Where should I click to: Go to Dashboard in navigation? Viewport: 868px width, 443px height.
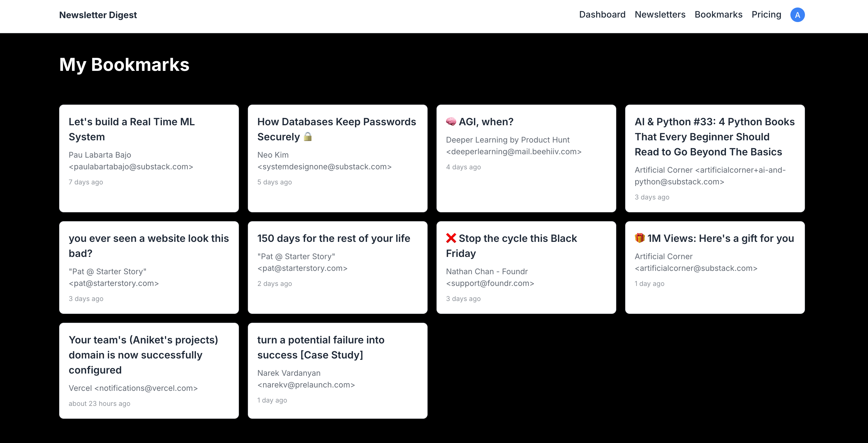pos(602,15)
